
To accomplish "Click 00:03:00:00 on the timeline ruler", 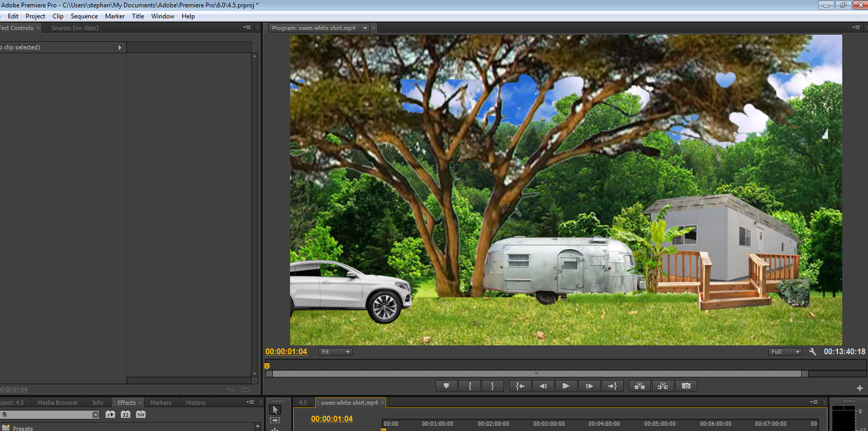I will point(549,424).
